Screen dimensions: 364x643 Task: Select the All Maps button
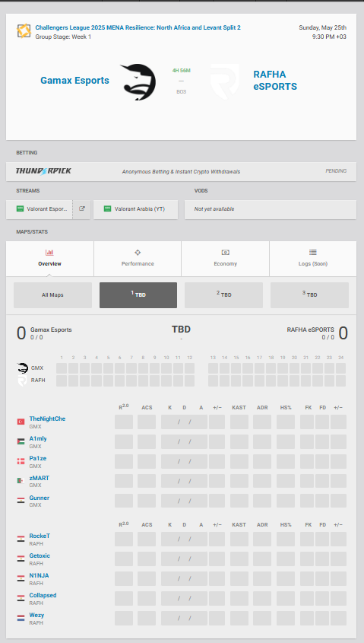click(52, 294)
